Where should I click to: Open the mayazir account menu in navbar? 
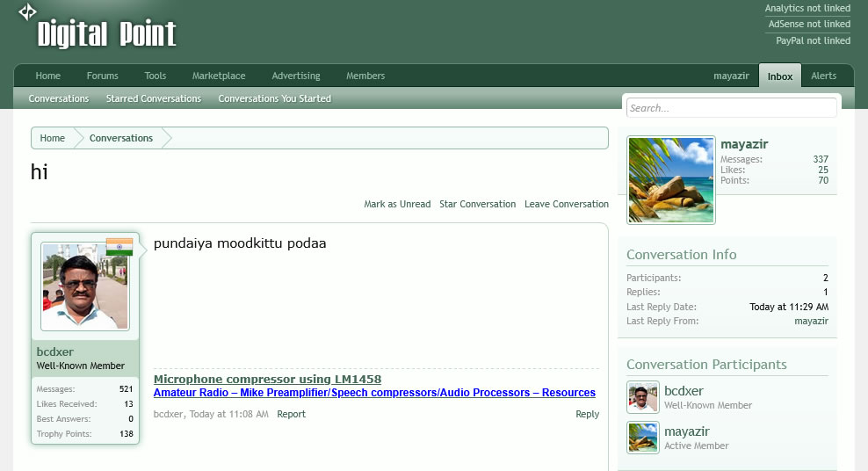click(731, 76)
